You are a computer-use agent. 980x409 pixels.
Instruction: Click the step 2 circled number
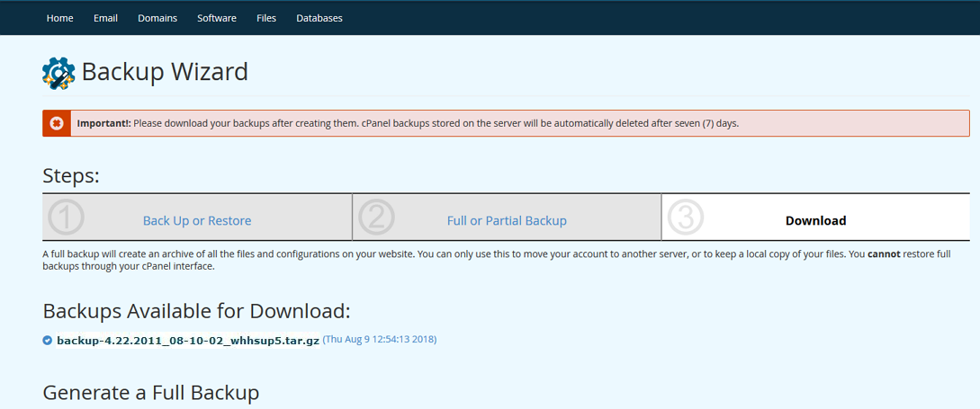click(376, 218)
